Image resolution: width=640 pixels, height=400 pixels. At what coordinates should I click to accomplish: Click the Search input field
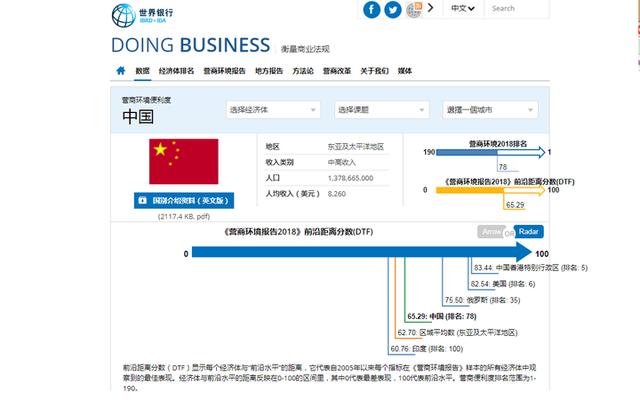click(516, 9)
